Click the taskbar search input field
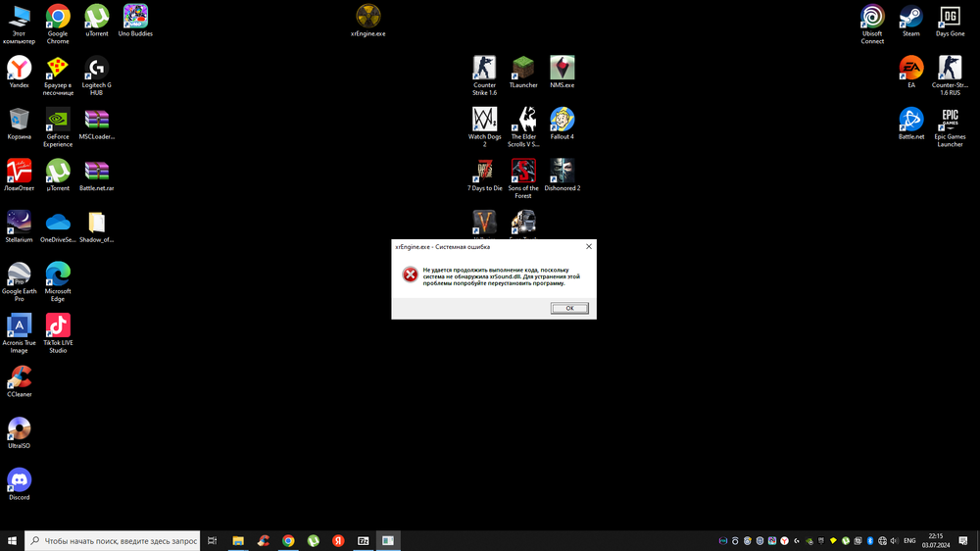Screen dimensions: 980x551 (113, 541)
